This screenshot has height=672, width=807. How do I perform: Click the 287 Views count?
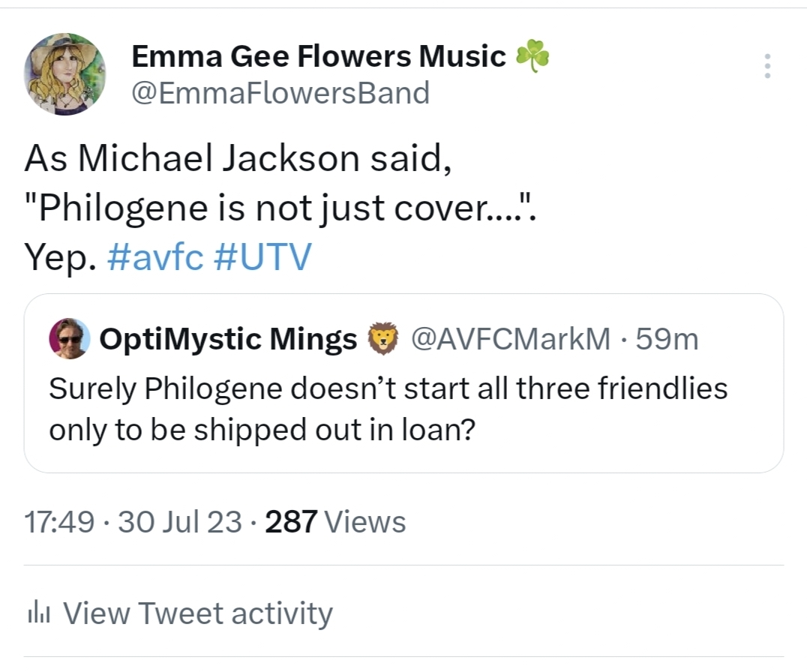coord(335,522)
